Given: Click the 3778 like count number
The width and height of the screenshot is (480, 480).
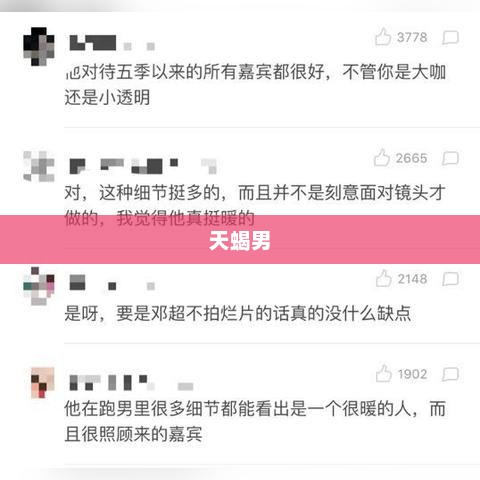Looking at the screenshot, I should pos(412,37).
